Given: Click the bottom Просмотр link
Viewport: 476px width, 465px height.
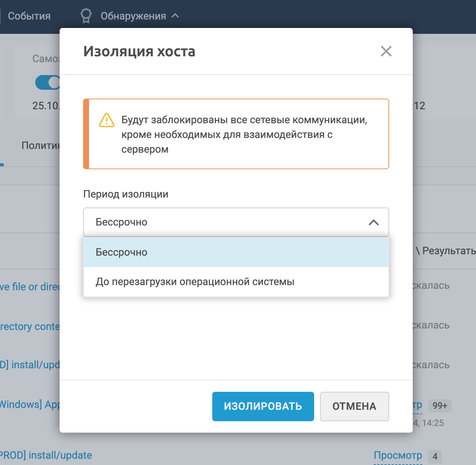Looking at the screenshot, I should 398,455.
